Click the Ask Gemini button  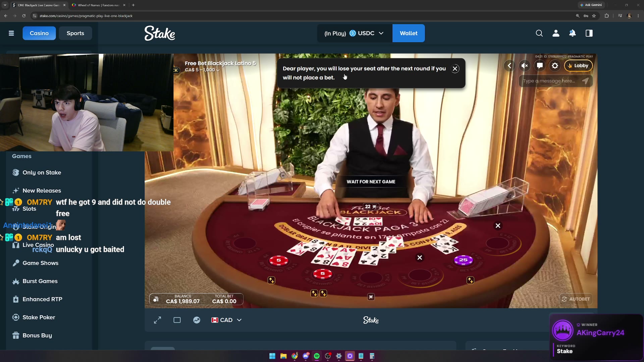point(591,5)
